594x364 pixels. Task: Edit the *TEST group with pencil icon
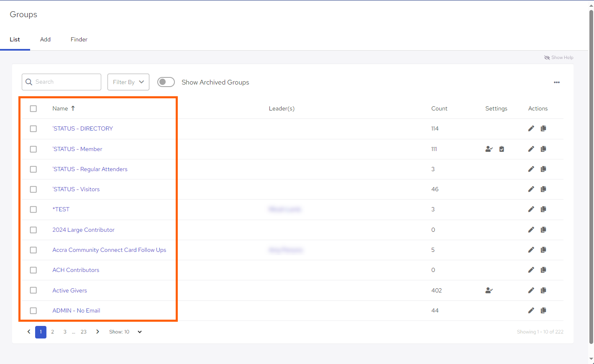tap(531, 209)
